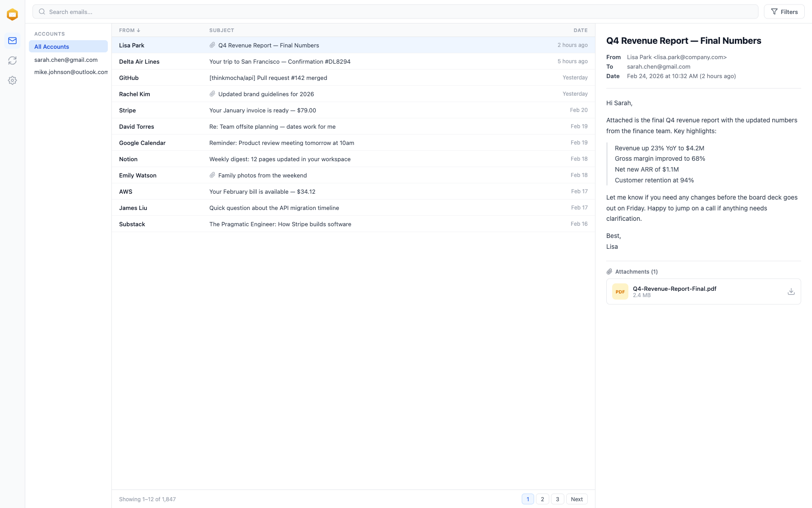
Task: Open the Delta Air Lines trip confirmation email
Action: [x=281, y=61]
